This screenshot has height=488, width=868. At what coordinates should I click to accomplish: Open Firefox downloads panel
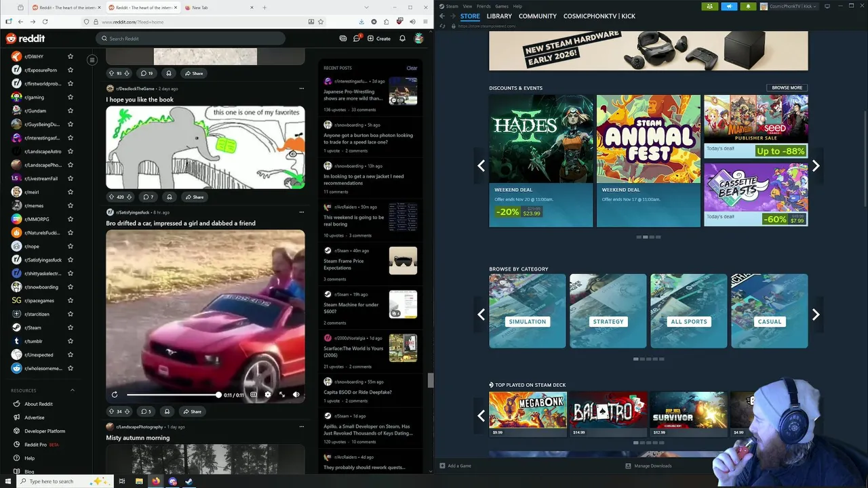click(x=361, y=22)
